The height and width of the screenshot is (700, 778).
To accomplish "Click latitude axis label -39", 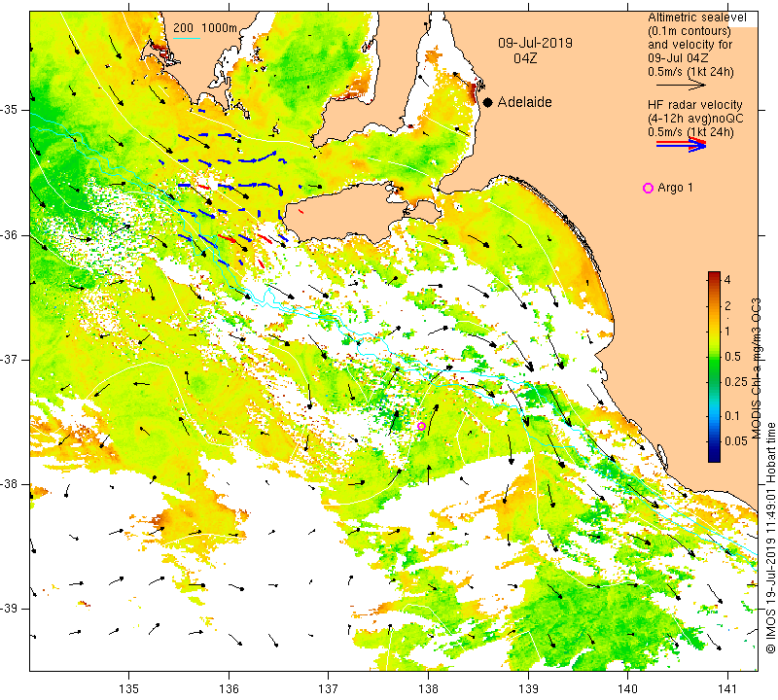I will [x=10, y=609].
